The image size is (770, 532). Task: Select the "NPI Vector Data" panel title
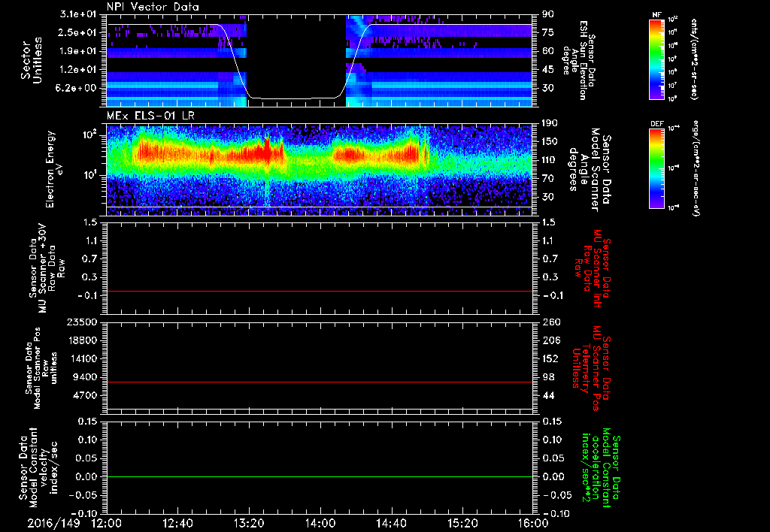pyautogui.click(x=153, y=7)
